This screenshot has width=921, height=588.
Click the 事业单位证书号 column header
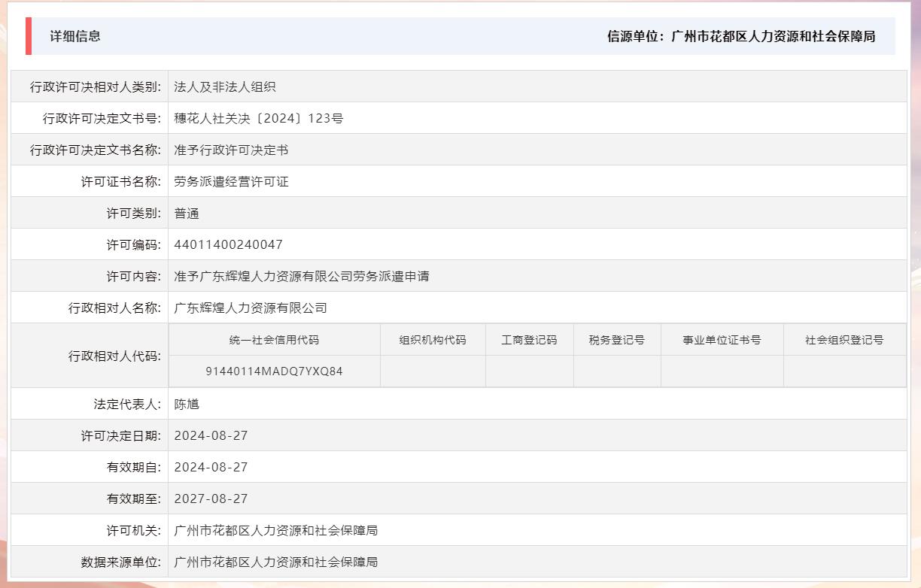[x=722, y=340]
